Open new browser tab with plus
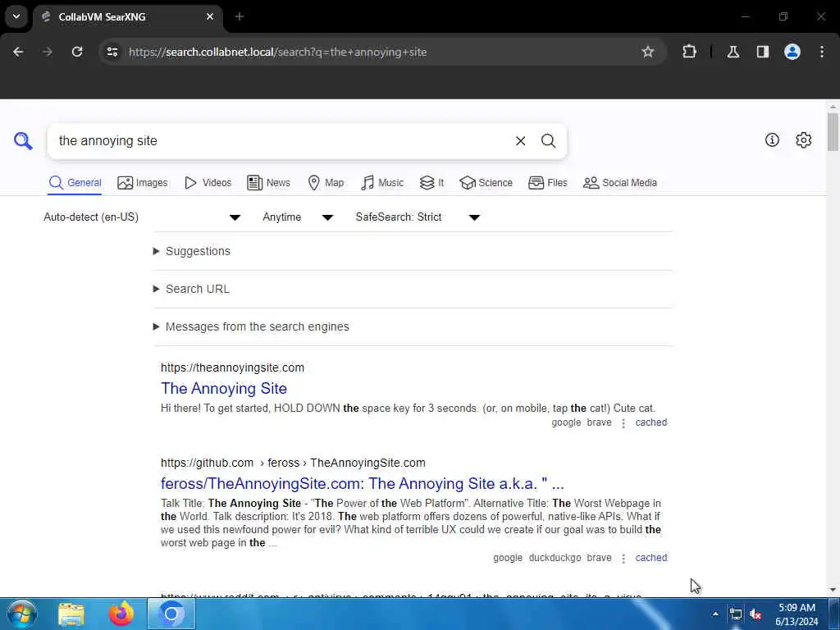 pyautogui.click(x=240, y=16)
